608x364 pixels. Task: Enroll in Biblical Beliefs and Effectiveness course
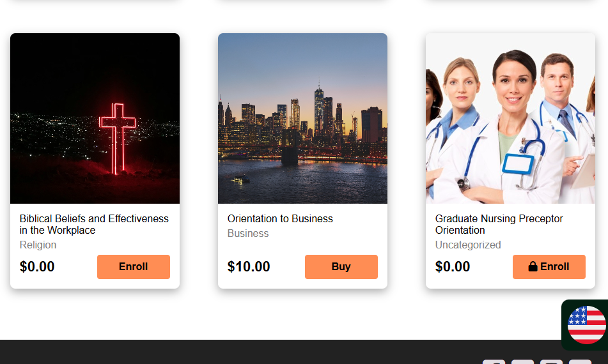pyautogui.click(x=134, y=267)
